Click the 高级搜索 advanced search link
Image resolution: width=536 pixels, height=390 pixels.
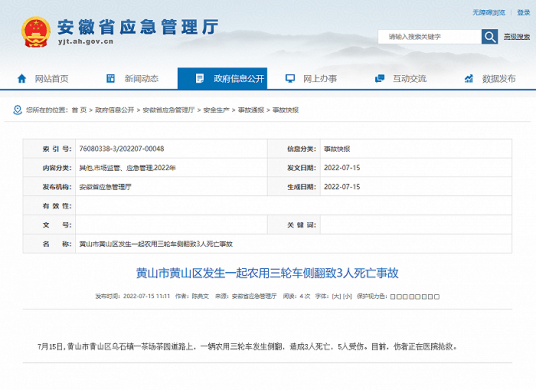(517, 37)
